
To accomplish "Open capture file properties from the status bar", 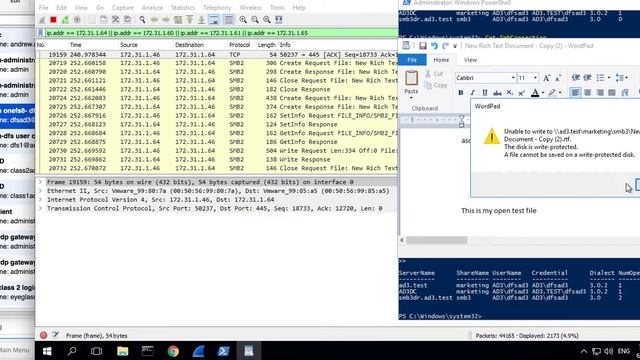I will [56, 336].
